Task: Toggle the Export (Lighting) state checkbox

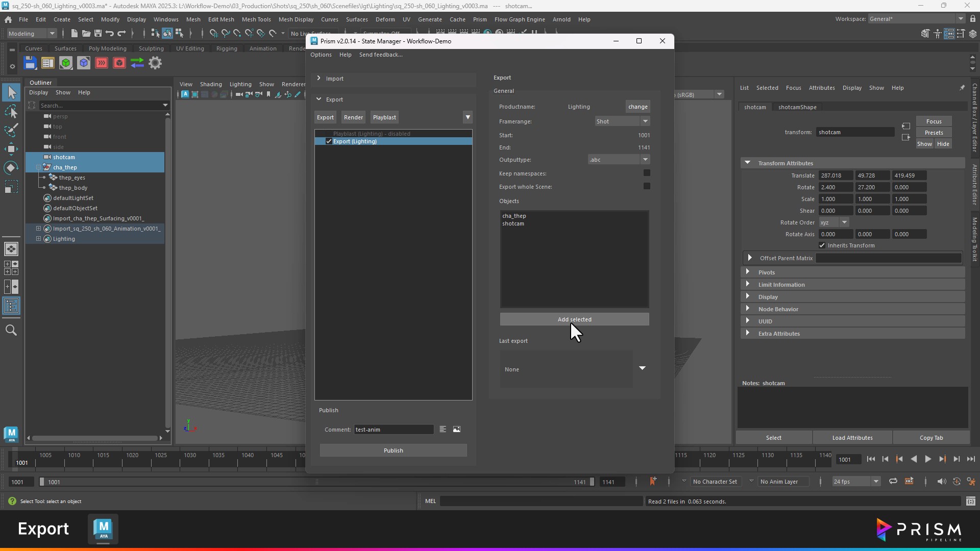Action: [329, 141]
